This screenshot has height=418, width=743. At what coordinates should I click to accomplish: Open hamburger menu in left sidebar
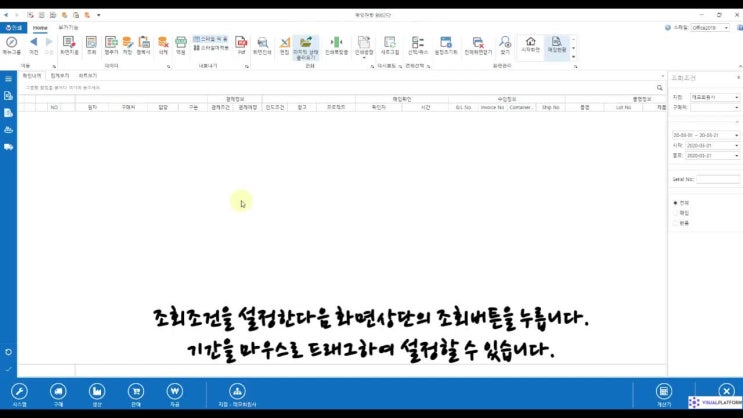(x=9, y=79)
